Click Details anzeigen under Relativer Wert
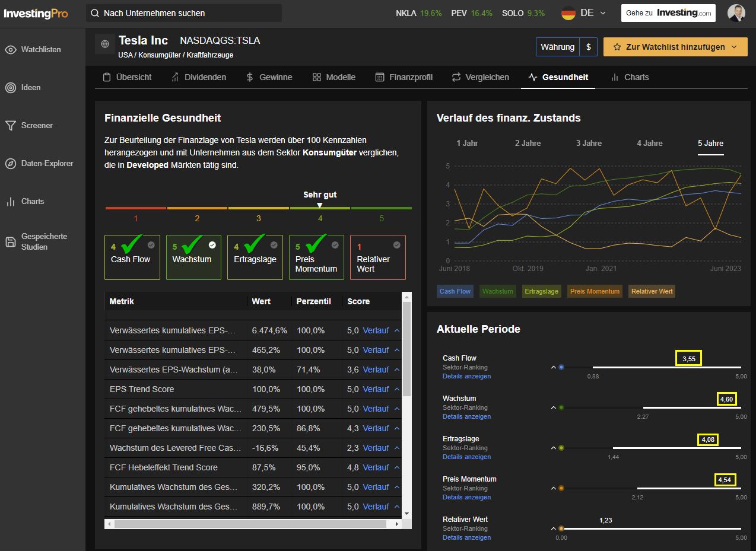This screenshot has height=551, width=756. (x=466, y=537)
